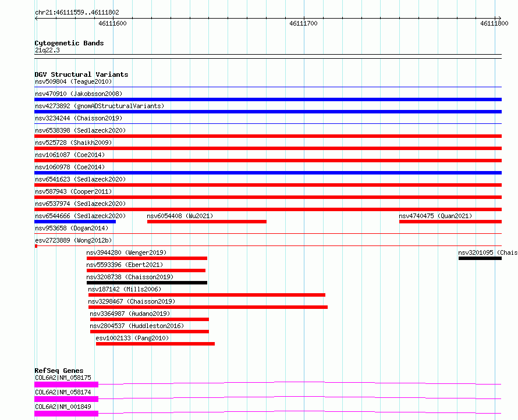
Task: Click the nsv509804 (Teague2010) variant label
Action: click(73, 81)
